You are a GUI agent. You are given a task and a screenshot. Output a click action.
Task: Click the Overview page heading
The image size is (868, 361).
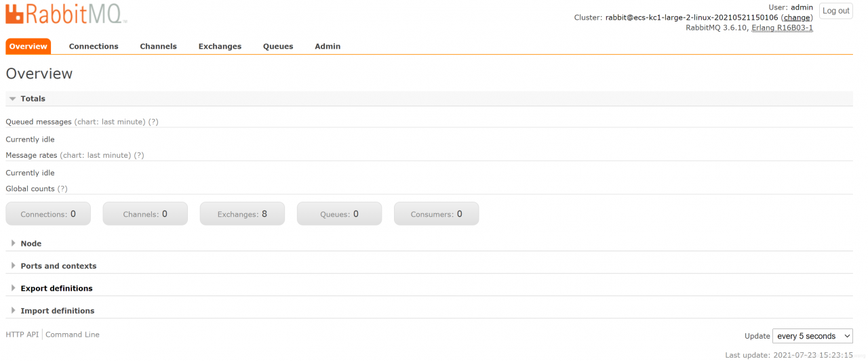(39, 74)
